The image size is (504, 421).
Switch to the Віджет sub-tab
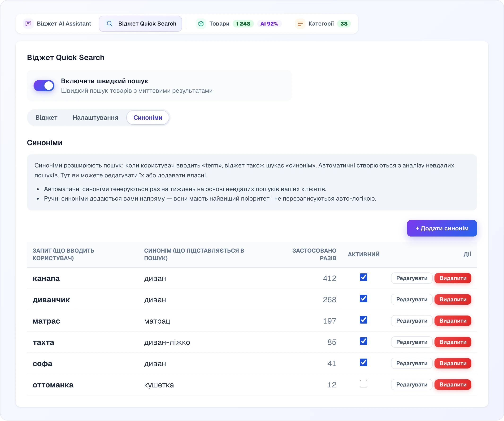[x=46, y=118]
